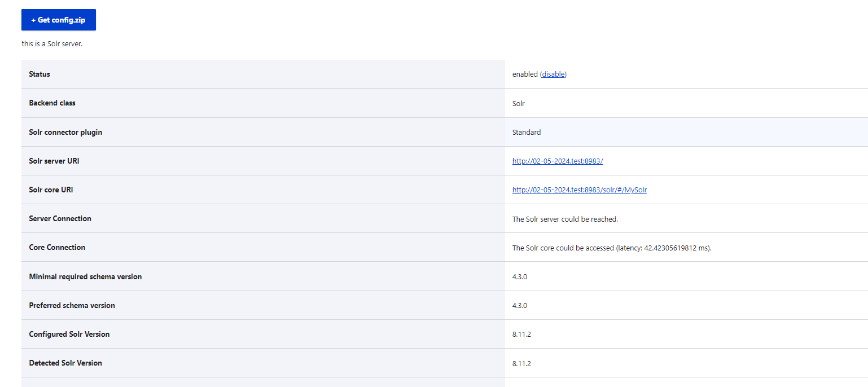The height and width of the screenshot is (387, 868).
Task: Click the Solr server URI row label
Action: coord(54,161)
